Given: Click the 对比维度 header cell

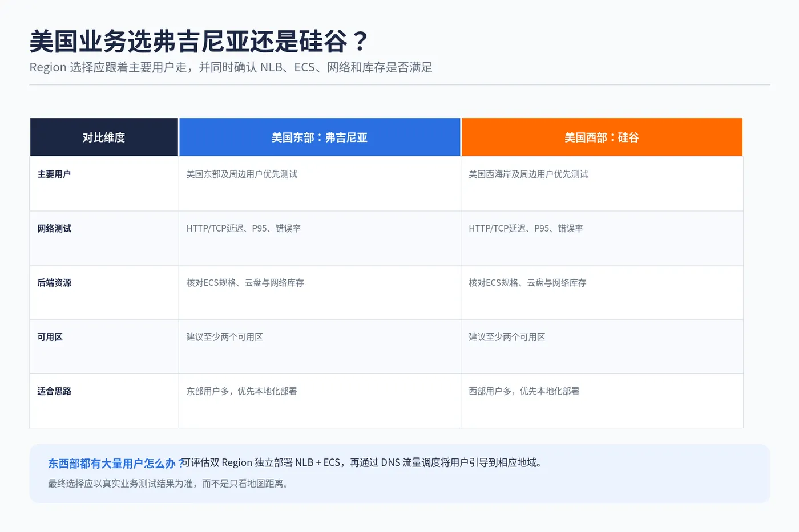Looking at the screenshot, I should [104, 137].
